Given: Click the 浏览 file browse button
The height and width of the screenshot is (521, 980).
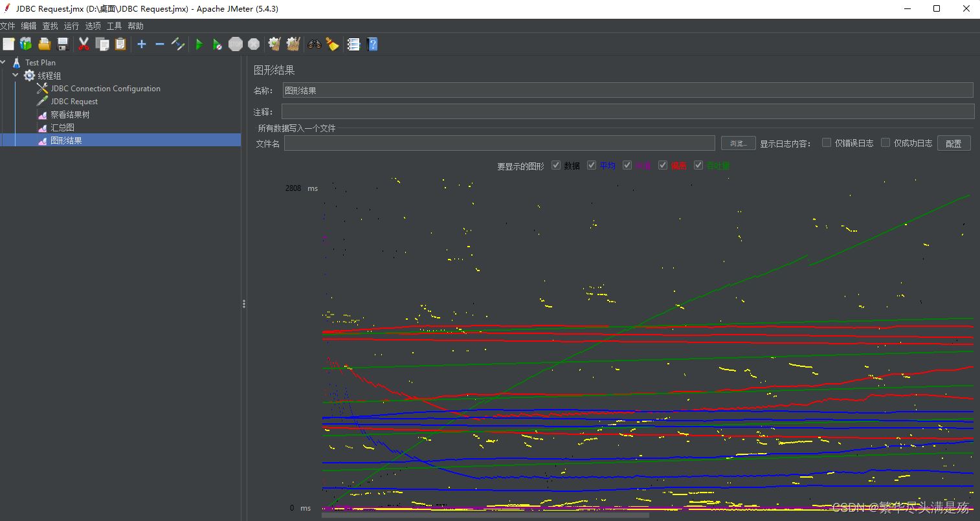Looking at the screenshot, I should [738, 142].
